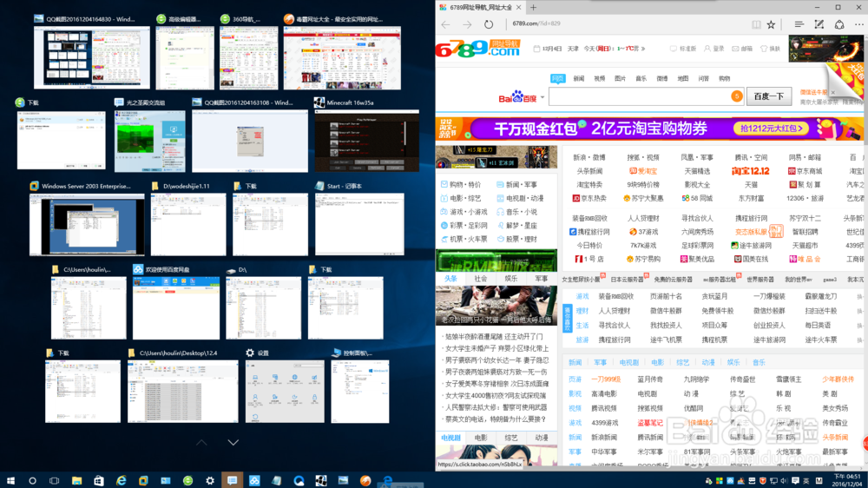Viewport: 868px width, 488px height.
Task: Select the Windows Server 2003 Enterprise window thumbnail
Action: point(87,224)
